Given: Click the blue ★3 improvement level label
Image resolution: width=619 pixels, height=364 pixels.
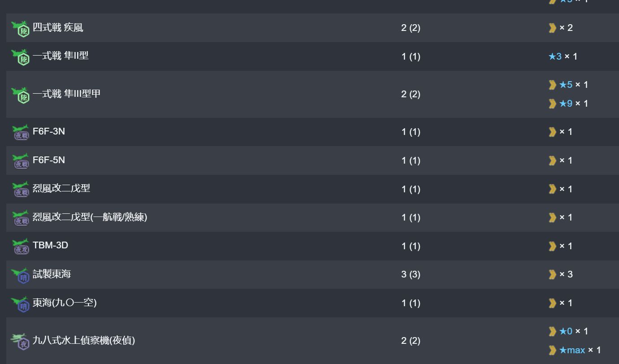Looking at the screenshot, I should [x=555, y=56].
